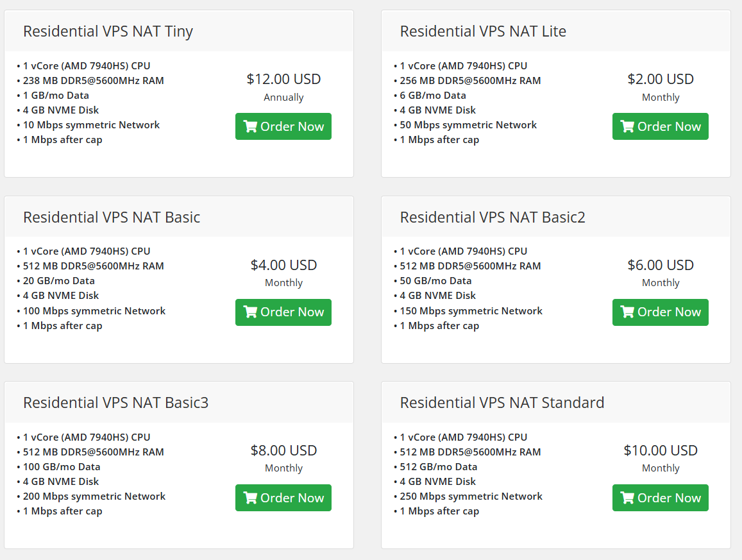This screenshot has width=742, height=560.
Task: Click the cart icon in the NAT Basic3 order button
Action: point(250,498)
